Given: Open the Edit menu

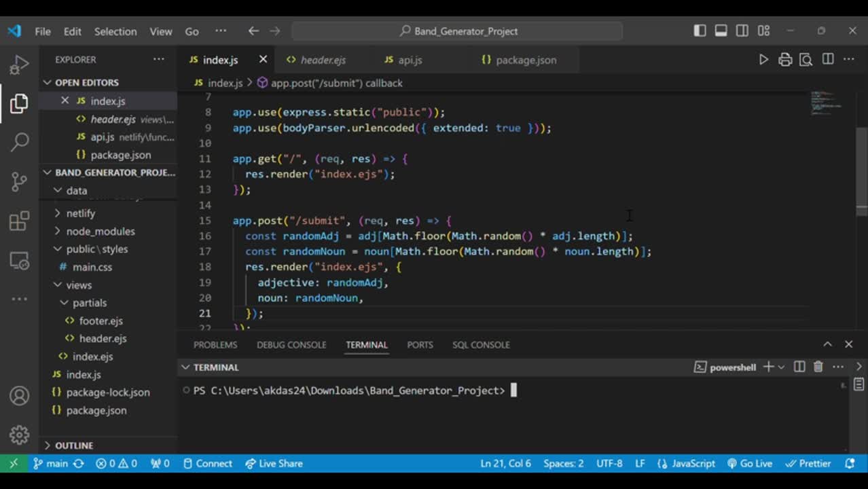Looking at the screenshot, I should click(x=73, y=31).
